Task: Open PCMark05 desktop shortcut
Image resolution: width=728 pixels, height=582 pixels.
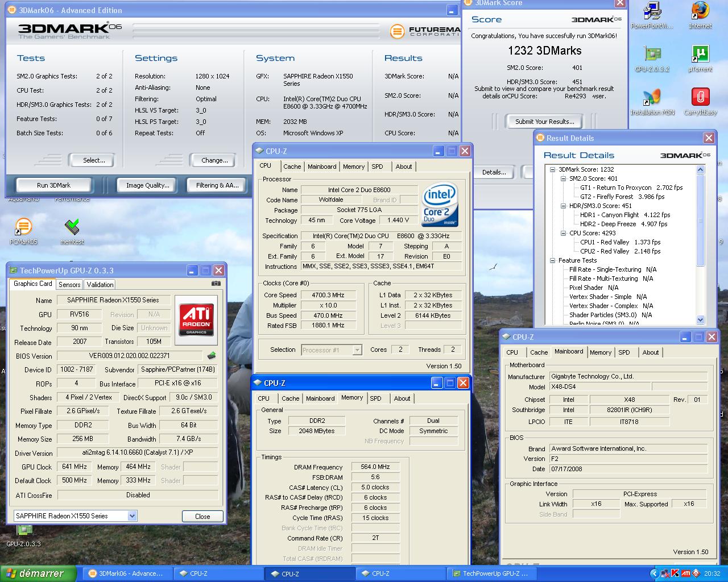Action: pyautogui.click(x=23, y=231)
